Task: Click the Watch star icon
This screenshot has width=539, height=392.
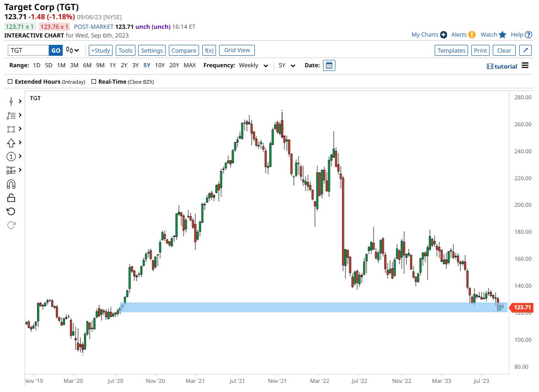Action: pos(502,35)
